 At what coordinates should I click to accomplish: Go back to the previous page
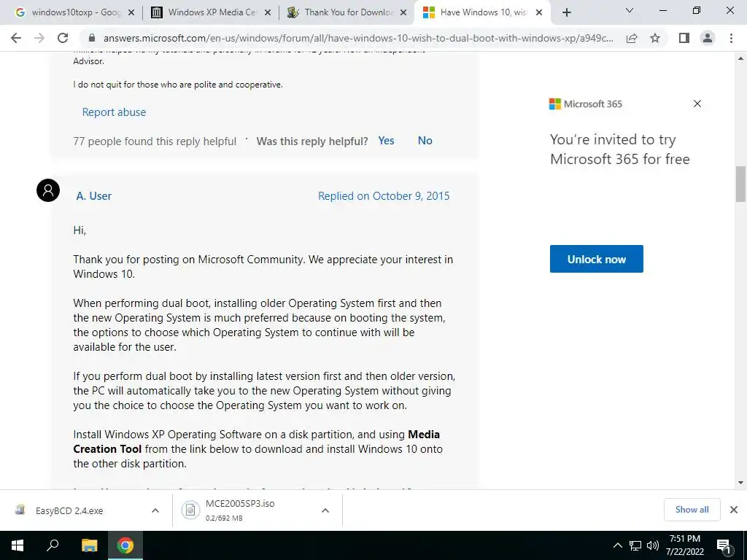tap(16, 38)
